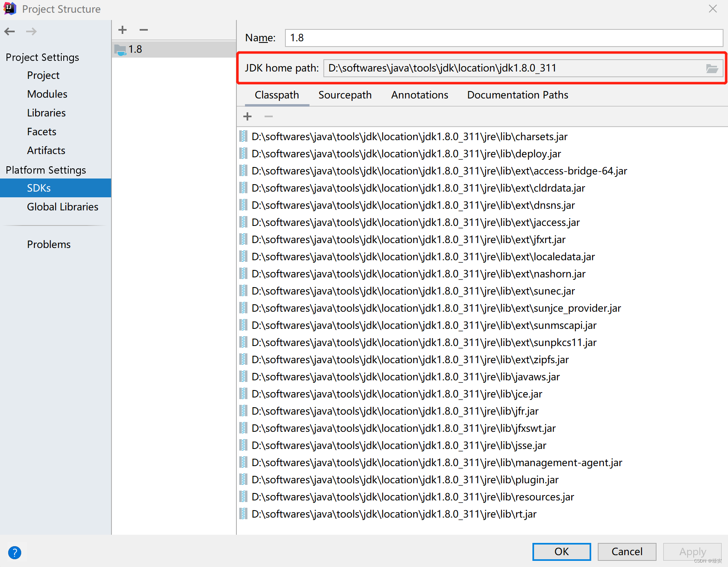The image size is (728, 567).
Task: Open help with the question mark icon
Action: [x=14, y=553]
